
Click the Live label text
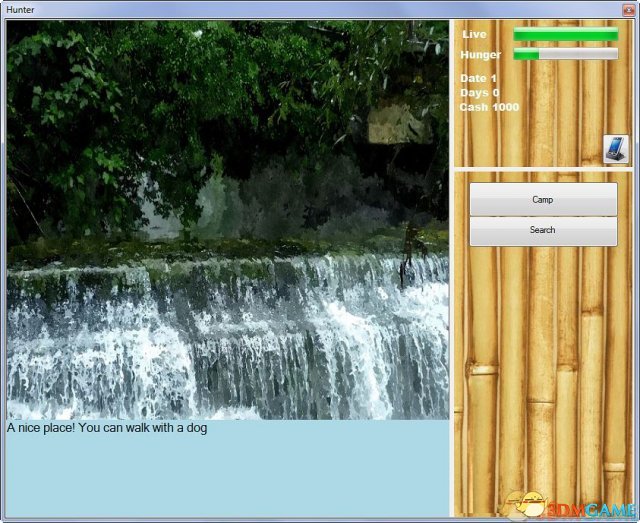(x=474, y=35)
